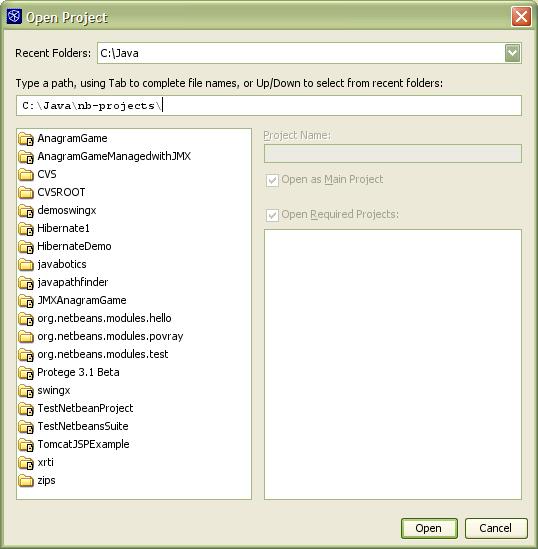Close the Open Project dialog

(x=521, y=16)
